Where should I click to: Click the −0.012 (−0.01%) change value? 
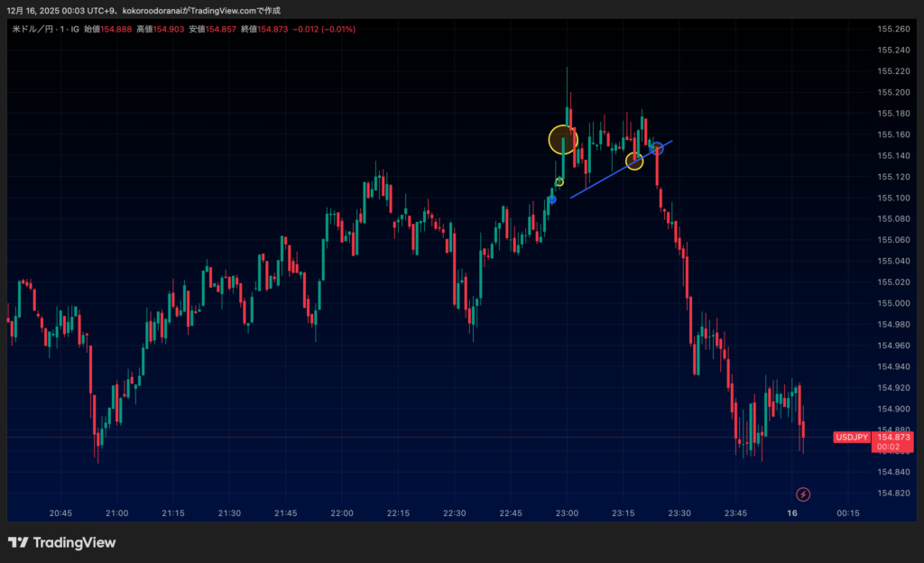tap(325, 30)
